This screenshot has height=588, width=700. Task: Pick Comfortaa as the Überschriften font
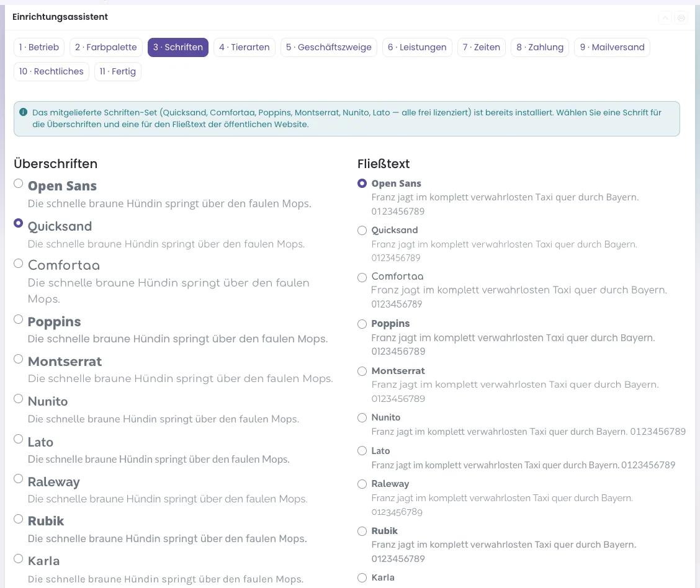coord(18,263)
